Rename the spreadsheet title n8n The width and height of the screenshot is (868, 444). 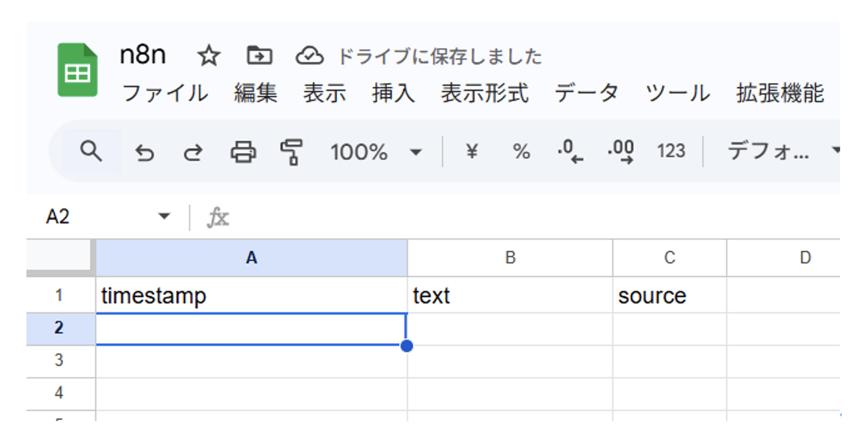143,55
